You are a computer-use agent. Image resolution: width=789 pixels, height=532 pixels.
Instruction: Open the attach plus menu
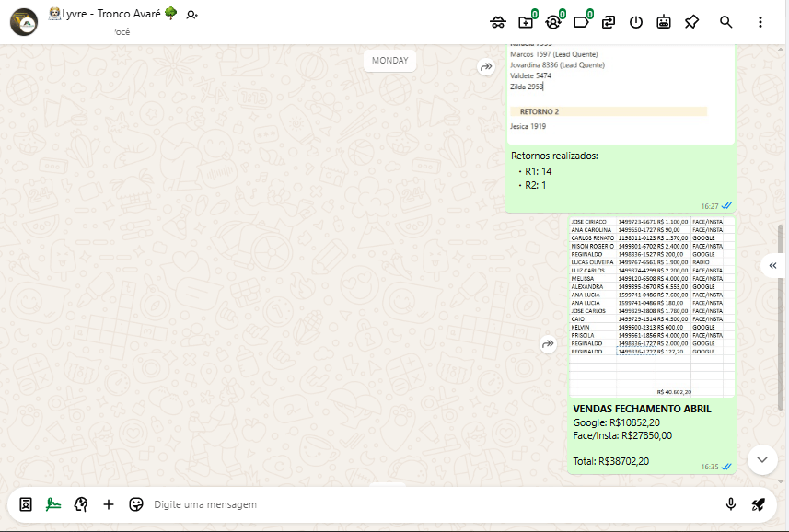coord(109,504)
